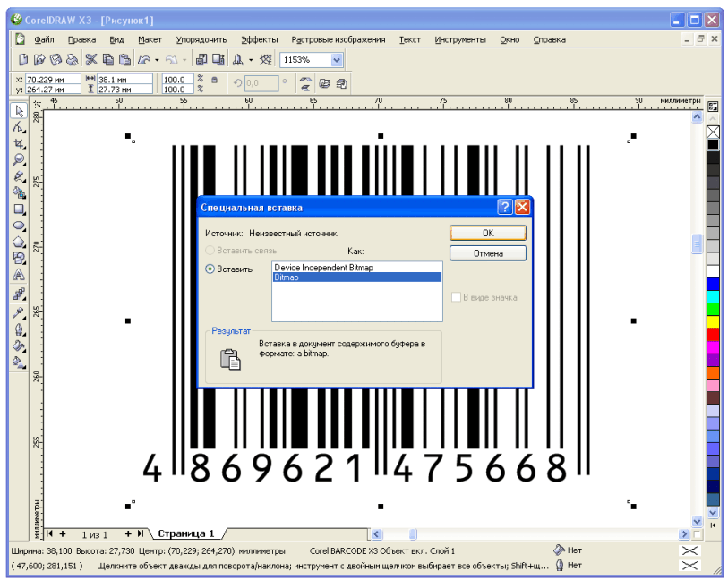The height and width of the screenshot is (580, 728).
Task: Pick the green palette swatch
Action: (x=713, y=309)
